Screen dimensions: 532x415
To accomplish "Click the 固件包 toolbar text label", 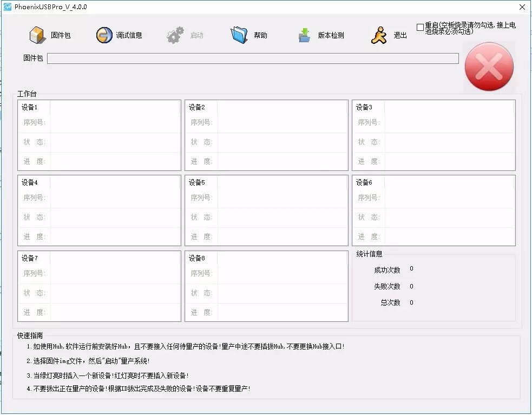I will pyautogui.click(x=61, y=36).
